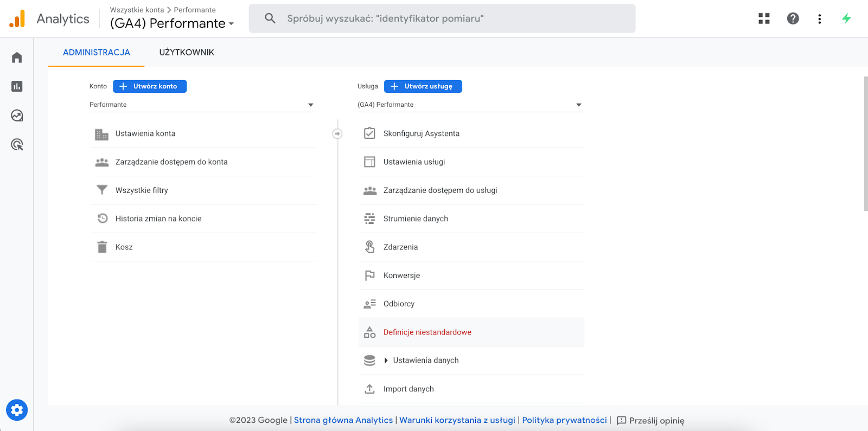Click the Skonfiguruj Asystenta checkbox icon
Image resolution: width=868 pixels, height=431 pixels.
click(369, 133)
